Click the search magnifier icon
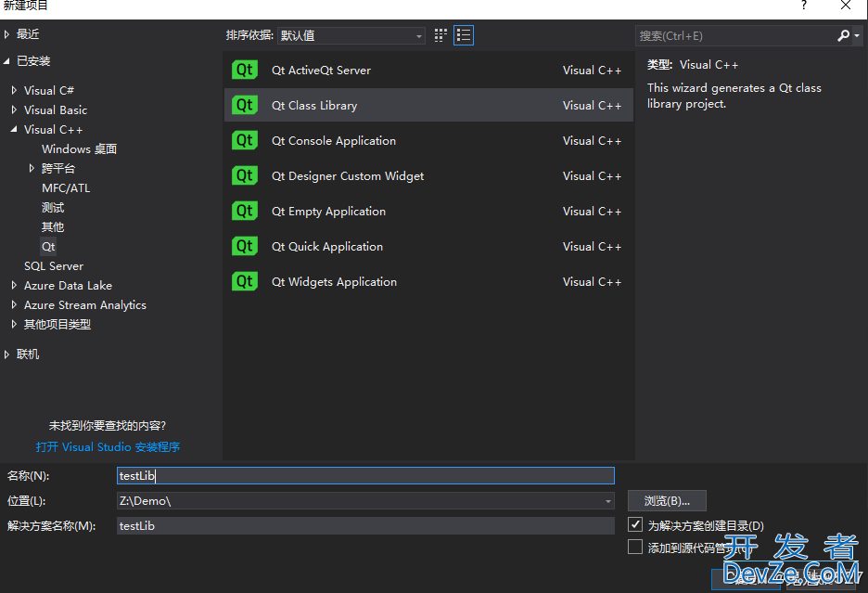This screenshot has width=868, height=593. coord(843,35)
